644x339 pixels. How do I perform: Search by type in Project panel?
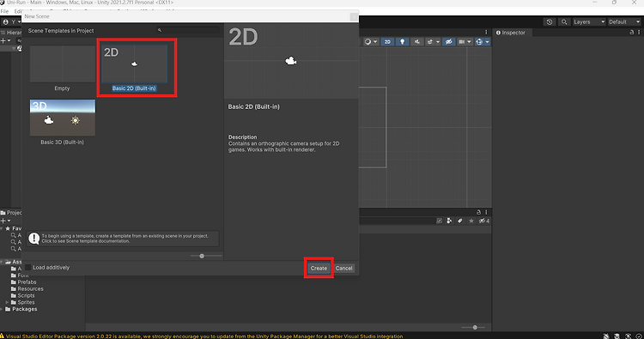click(449, 221)
